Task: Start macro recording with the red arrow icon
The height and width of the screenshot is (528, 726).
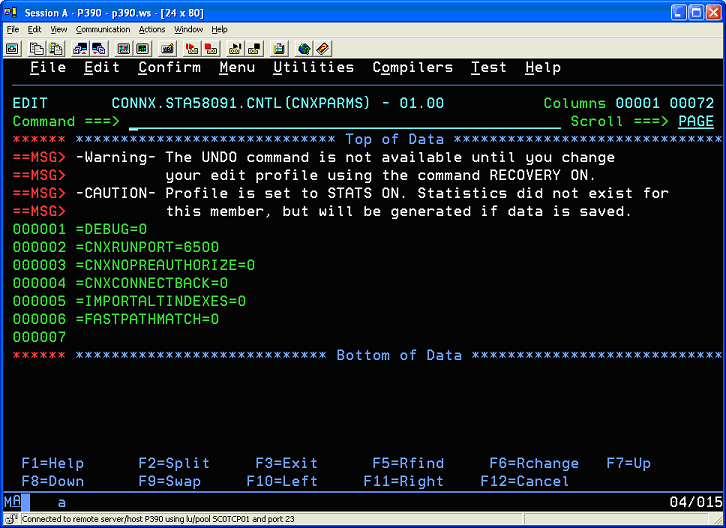Action: pyautogui.click(x=192, y=49)
